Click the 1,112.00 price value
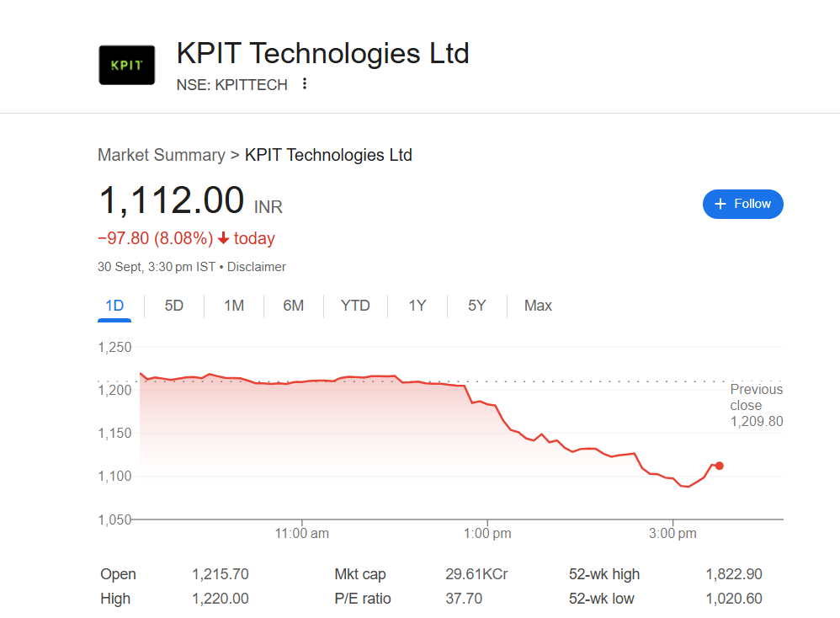Viewport: 840px width, 618px height. click(x=172, y=201)
